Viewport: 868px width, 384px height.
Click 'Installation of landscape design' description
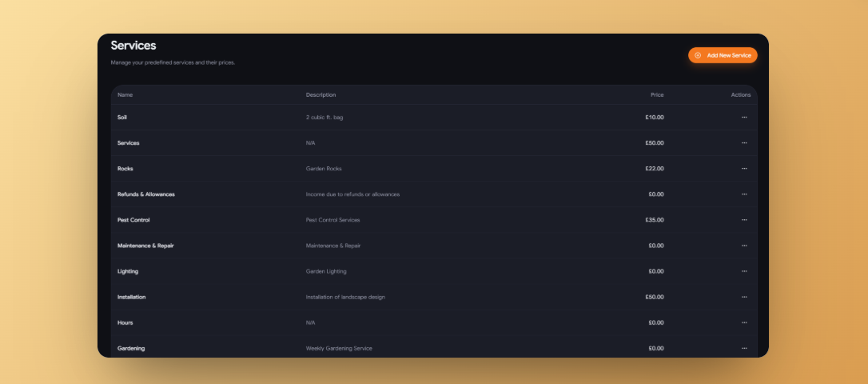click(345, 297)
